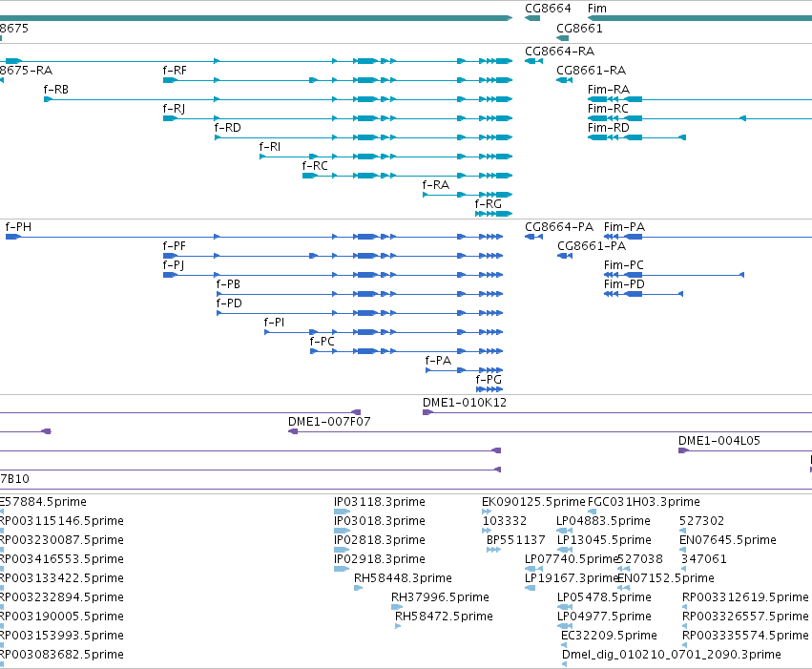The image size is (812, 669).
Task: Select the LP05478.5prime EST label
Action: (x=604, y=597)
